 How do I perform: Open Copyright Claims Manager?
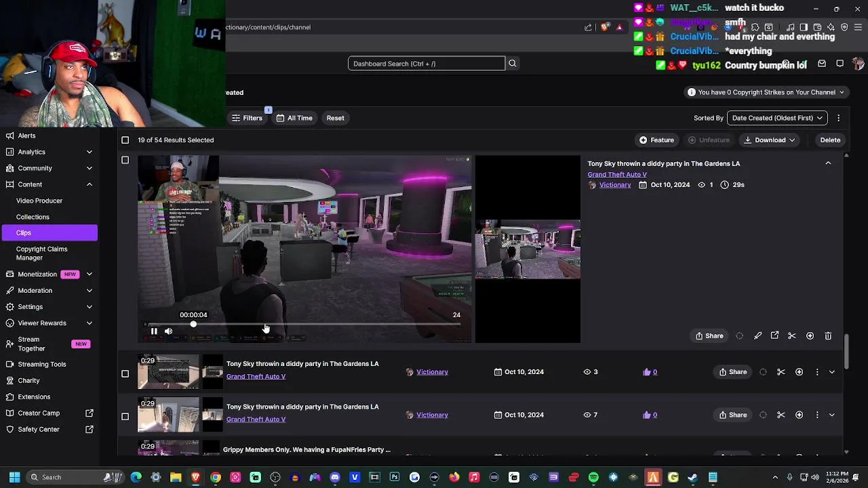(x=41, y=253)
